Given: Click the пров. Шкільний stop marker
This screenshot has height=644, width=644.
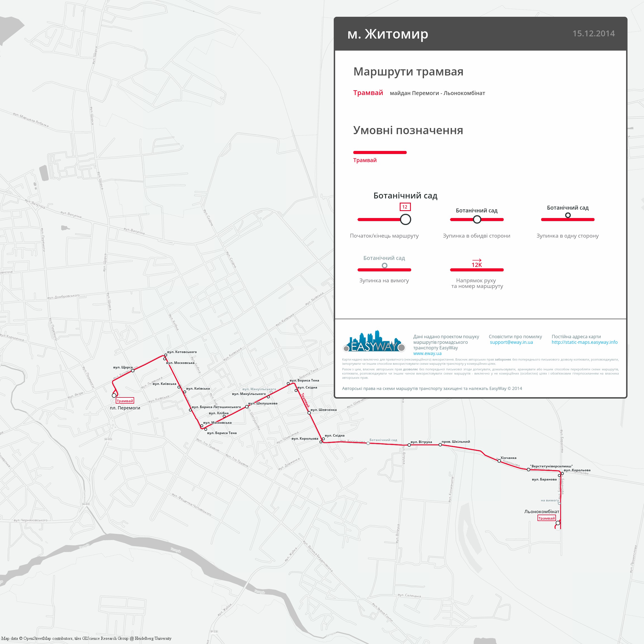Looking at the screenshot, I should point(440,445).
